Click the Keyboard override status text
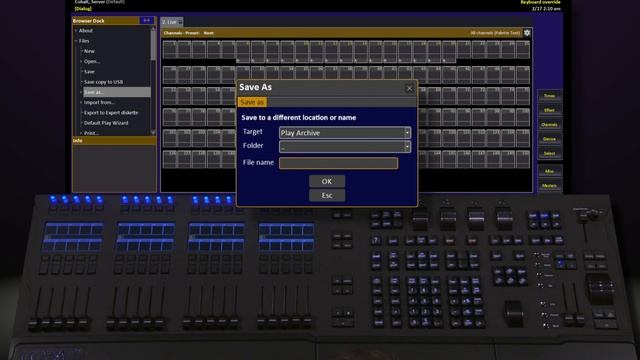 click(x=540, y=2)
